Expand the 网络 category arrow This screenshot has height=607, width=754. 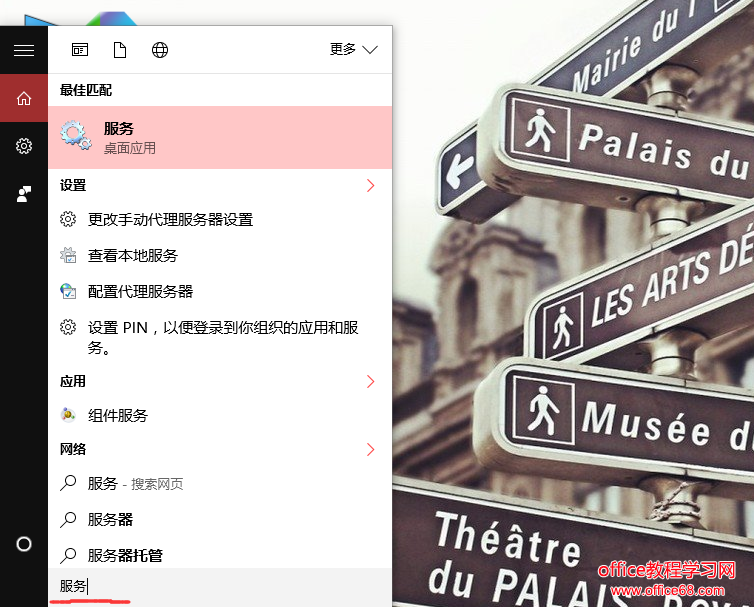click(370, 449)
